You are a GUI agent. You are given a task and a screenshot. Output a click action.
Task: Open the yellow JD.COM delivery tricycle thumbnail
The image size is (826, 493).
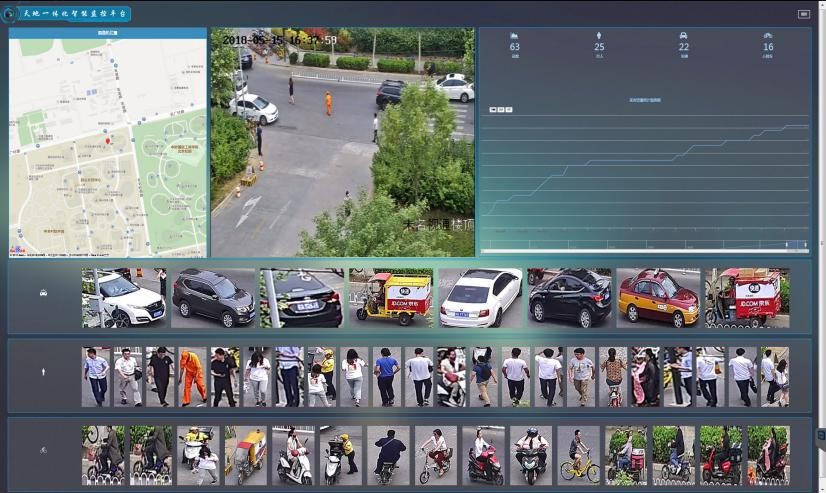[391, 298]
